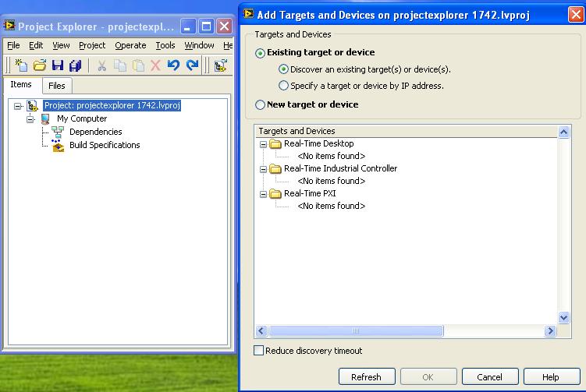The width and height of the screenshot is (586, 392).
Task: Click the Build Specifications box icon
Action: pyautogui.click(x=58, y=146)
